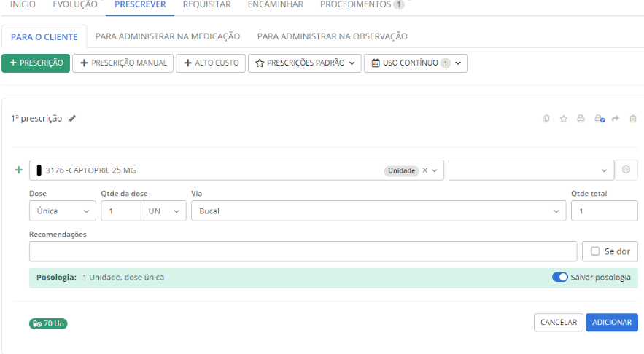644x354 pixels.
Task: Click the green + Prescrição button
Action: point(36,63)
